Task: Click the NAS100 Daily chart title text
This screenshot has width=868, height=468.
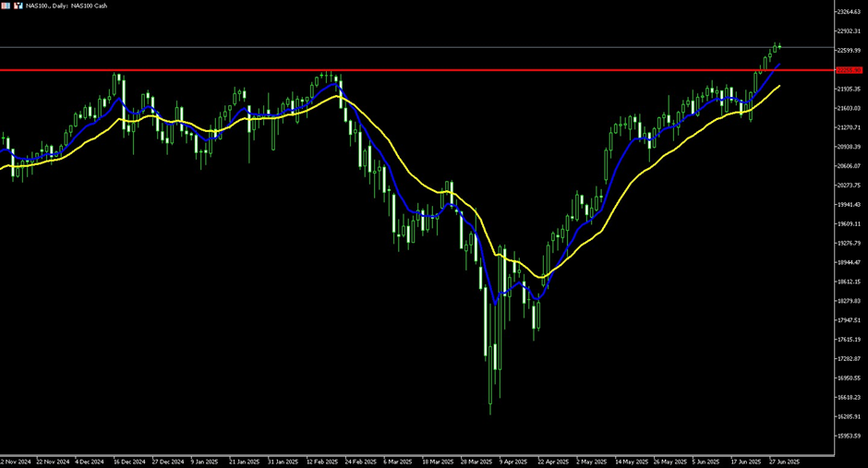Action: pyautogui.click(x=67, y=6)
